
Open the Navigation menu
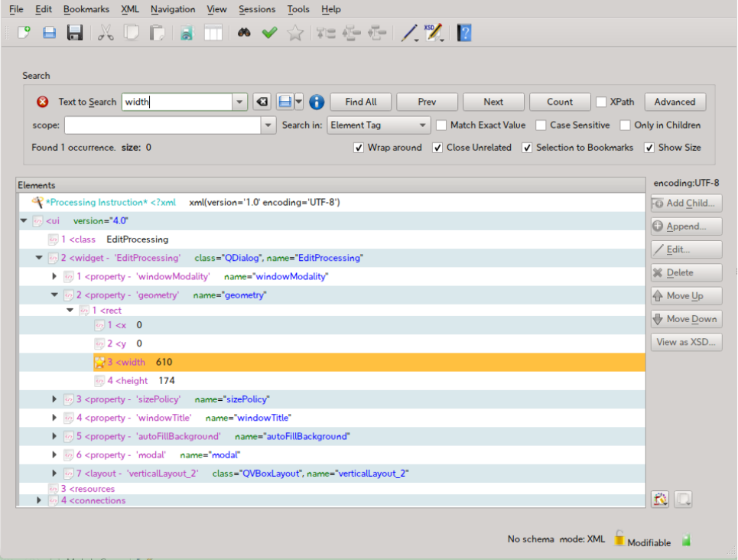[173, 9]
